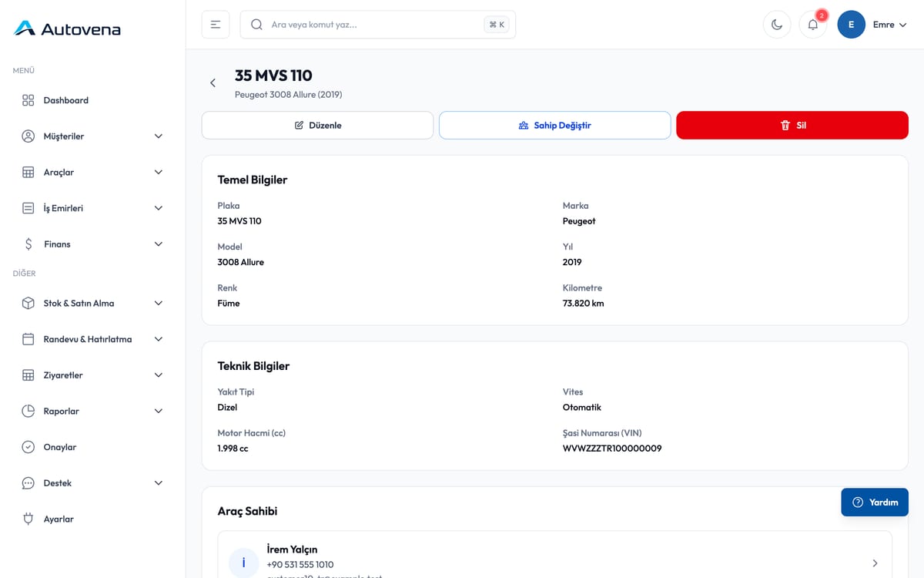This screenshot has height=578, width=924.
Task: Click the Stok & Satın Alma box icon
Action: pyautogui.click(x=28, y=303)
